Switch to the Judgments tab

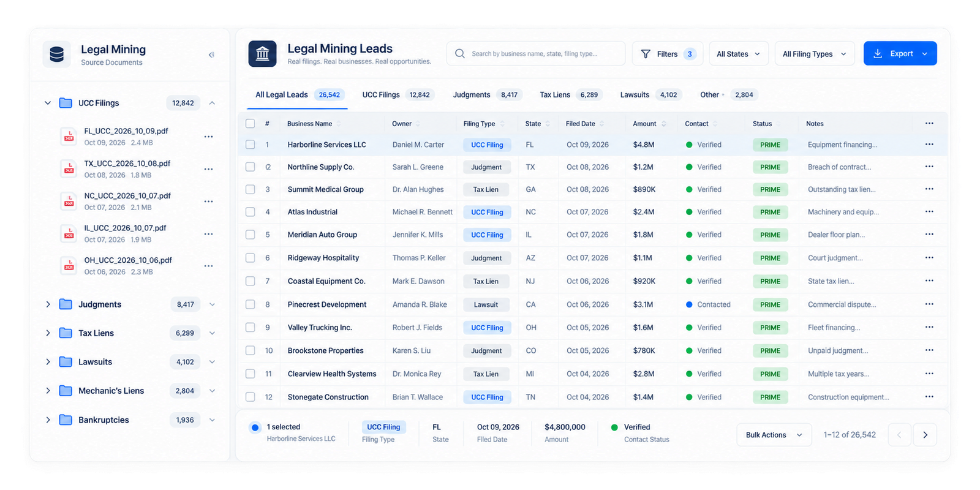pos(488,95)
